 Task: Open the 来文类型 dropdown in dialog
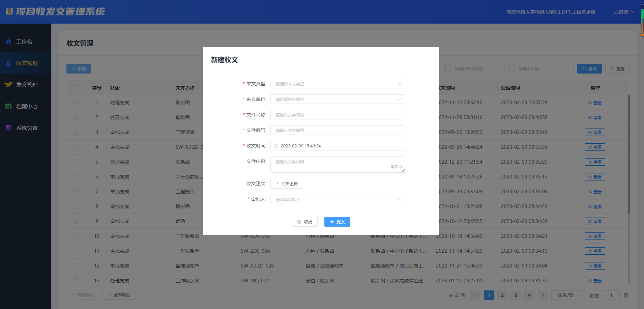(338, 84)
